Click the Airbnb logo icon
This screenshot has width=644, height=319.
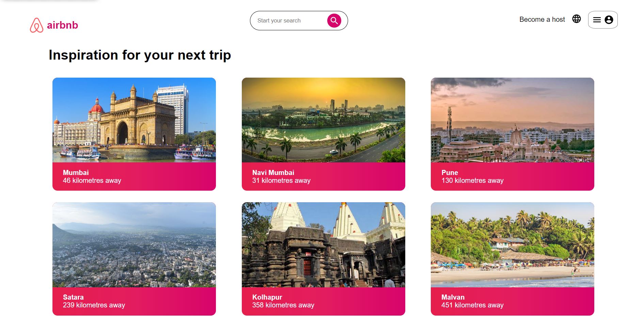point(36,25)
